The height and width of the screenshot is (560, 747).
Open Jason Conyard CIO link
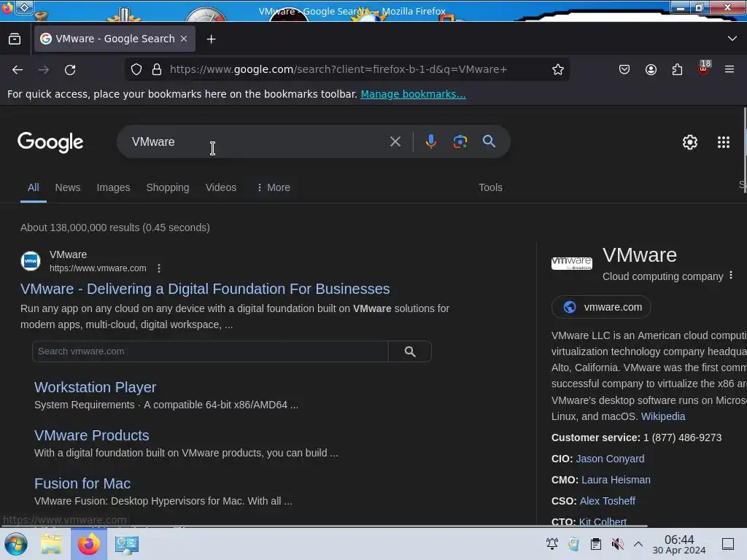610,459
